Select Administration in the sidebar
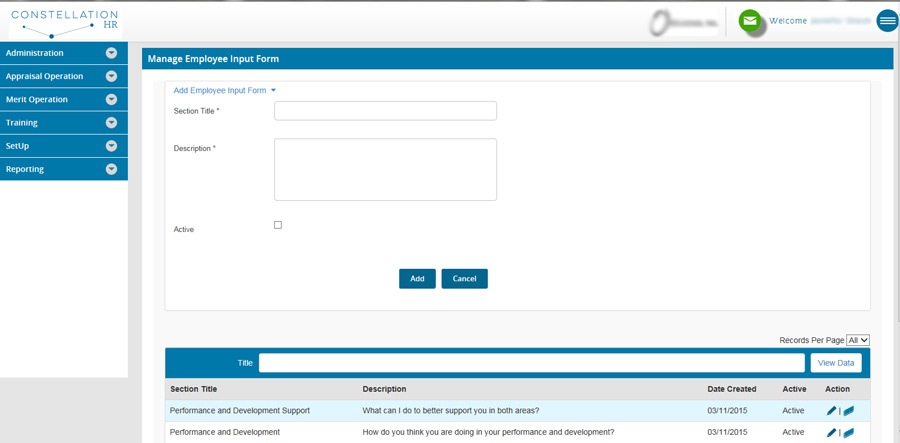 click(x=64, y=53)
